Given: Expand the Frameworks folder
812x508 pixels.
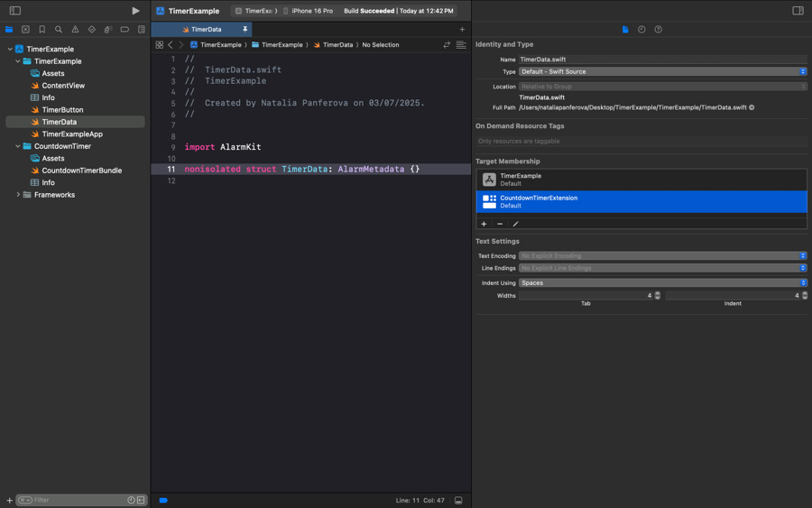Looking at the screenshot, I should point(18,195).
